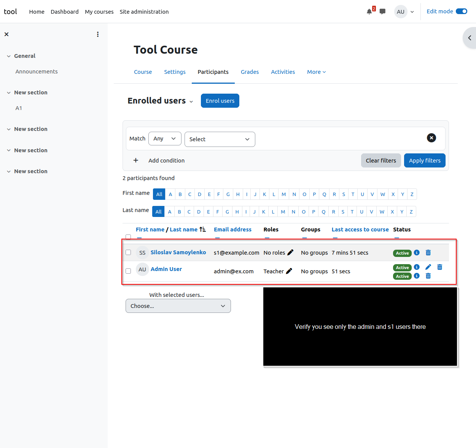
Task: Open the user menu chevron next to AU
Action: tap(412, 12)
